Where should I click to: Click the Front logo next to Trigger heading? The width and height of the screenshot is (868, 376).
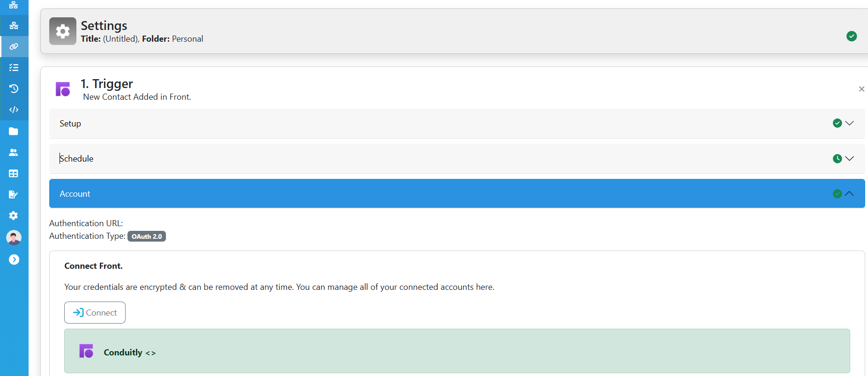[63, 89]
